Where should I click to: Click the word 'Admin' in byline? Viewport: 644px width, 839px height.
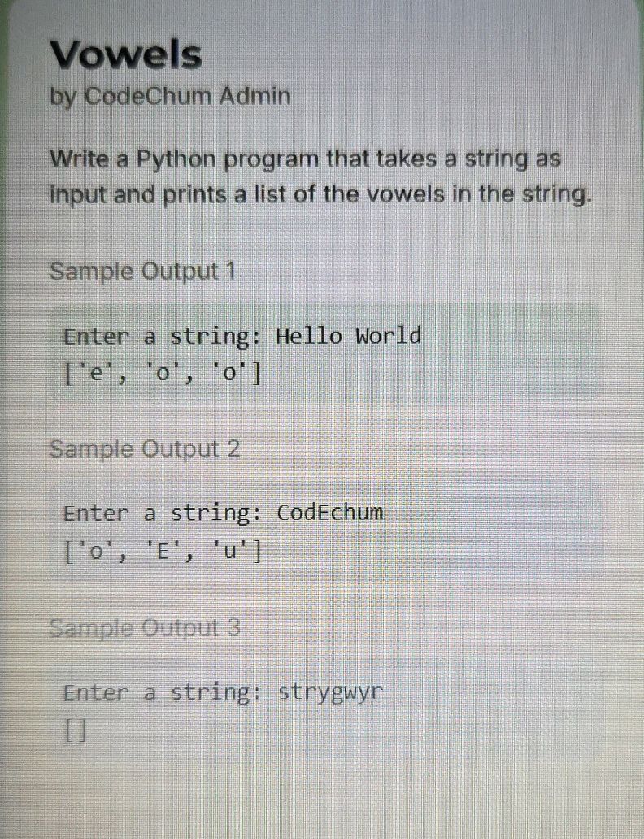pos(255,96)
